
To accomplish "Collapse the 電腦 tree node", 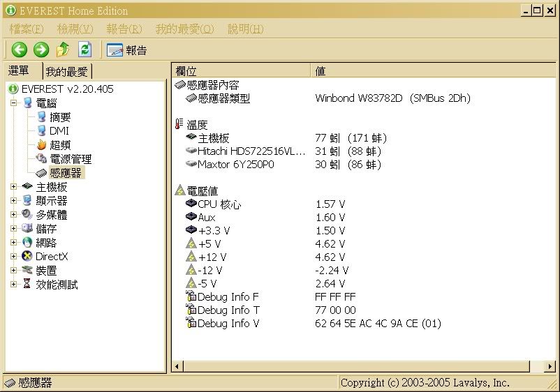I will [13, 103].
